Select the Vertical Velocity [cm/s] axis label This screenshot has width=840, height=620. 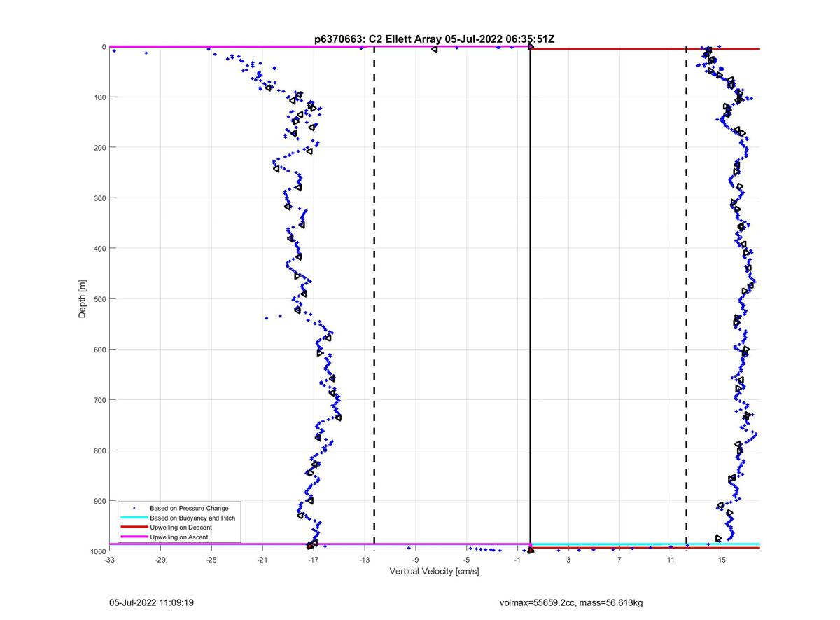pos(434,572)
